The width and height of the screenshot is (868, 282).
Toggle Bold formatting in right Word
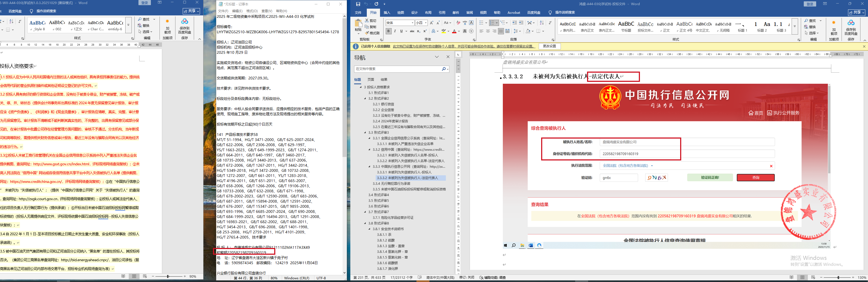[x=388, y=31]
